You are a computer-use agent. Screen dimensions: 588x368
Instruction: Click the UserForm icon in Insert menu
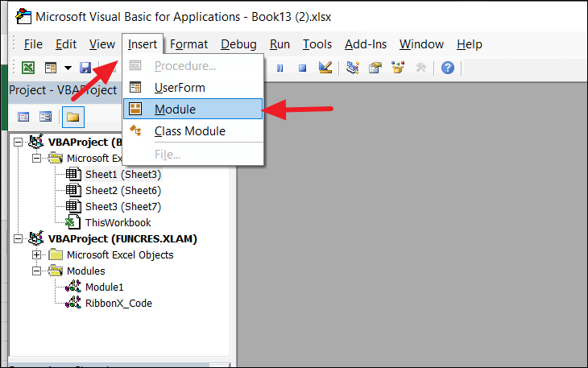pos(135,87)
